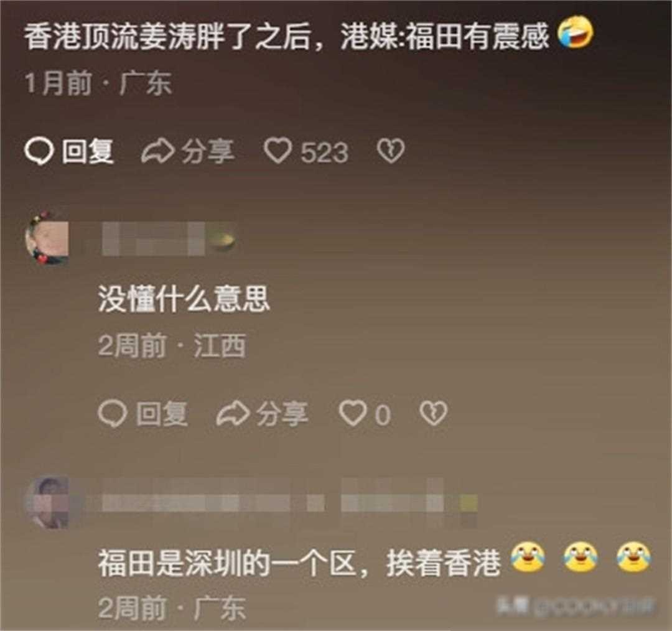
Task: Open the first commenter's avatar profile
Action: point(47,238)
